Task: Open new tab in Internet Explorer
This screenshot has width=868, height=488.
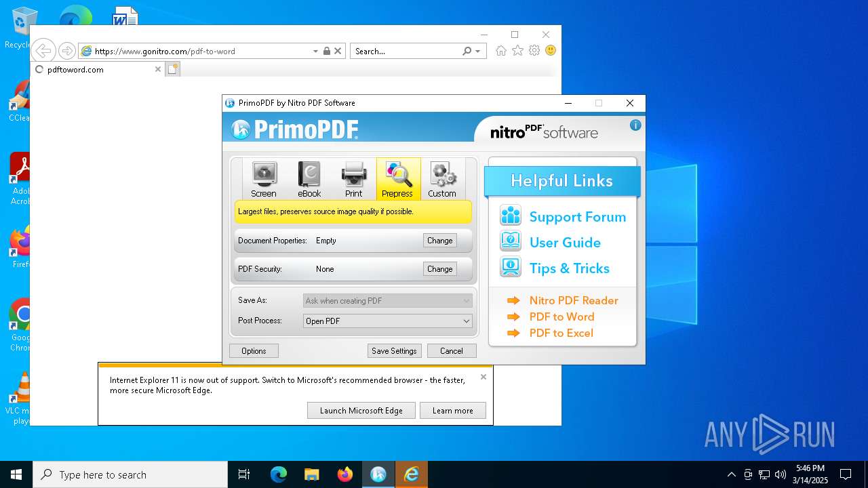Action: pyautogui.click(x=173, y=69)
